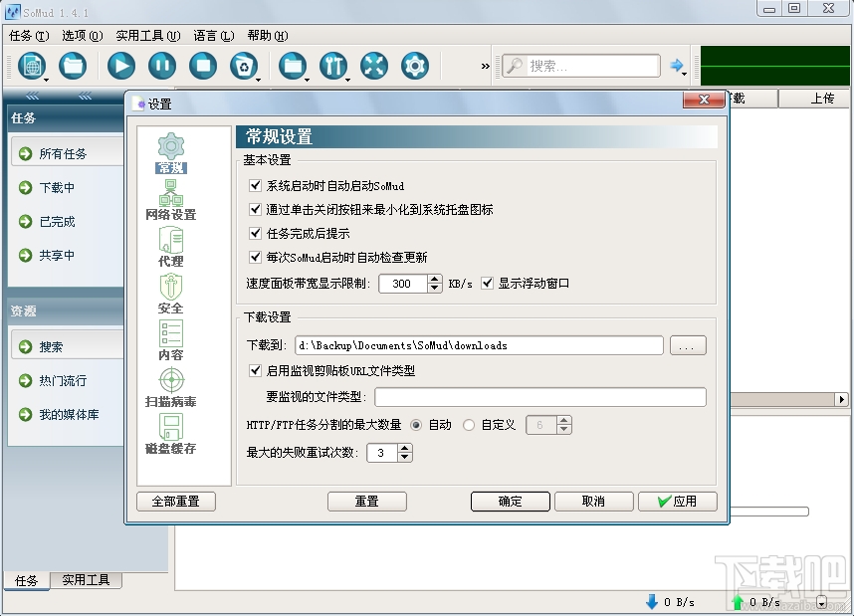
Task: Click the 下载到 path input field
Action: [479, 345]
